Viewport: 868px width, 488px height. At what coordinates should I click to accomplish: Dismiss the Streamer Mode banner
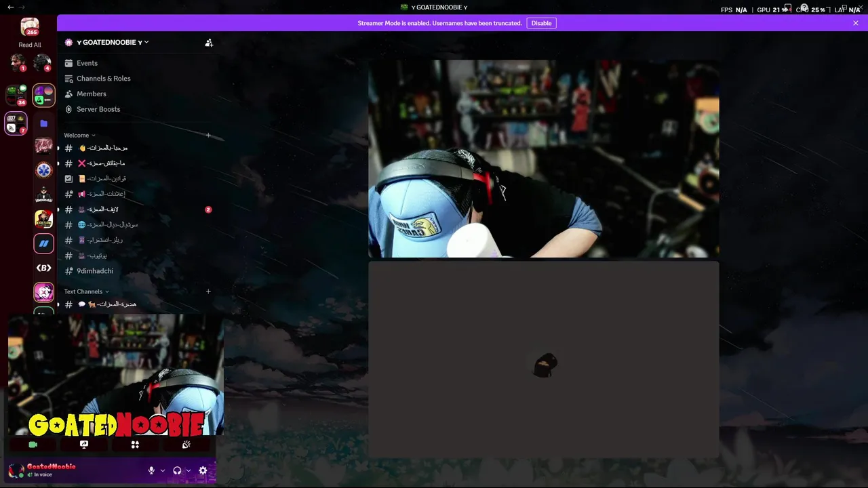[856, 23]
